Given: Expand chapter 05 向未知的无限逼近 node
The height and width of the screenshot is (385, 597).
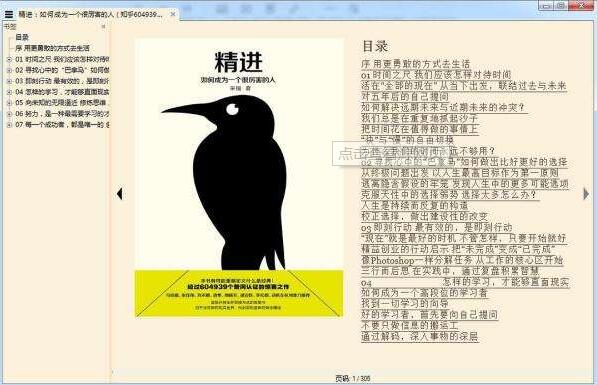Looking at the screenshot, I should [10, 103].
